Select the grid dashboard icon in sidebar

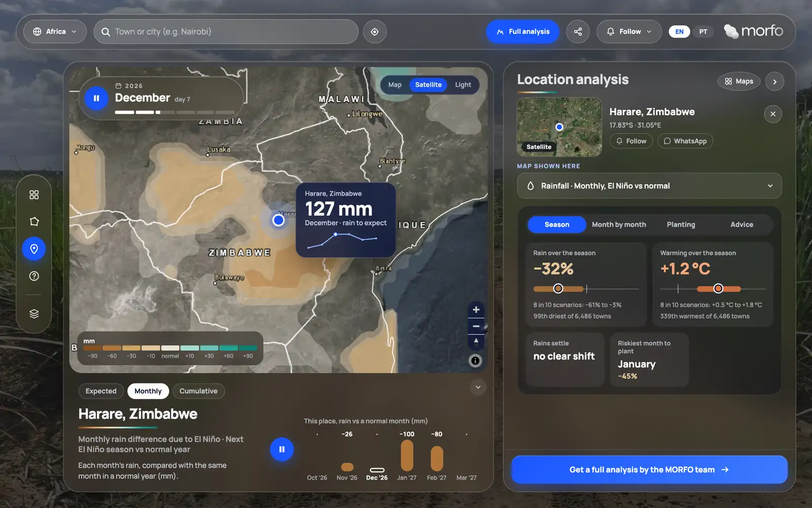pyautogui.click(x=34, y=195)
